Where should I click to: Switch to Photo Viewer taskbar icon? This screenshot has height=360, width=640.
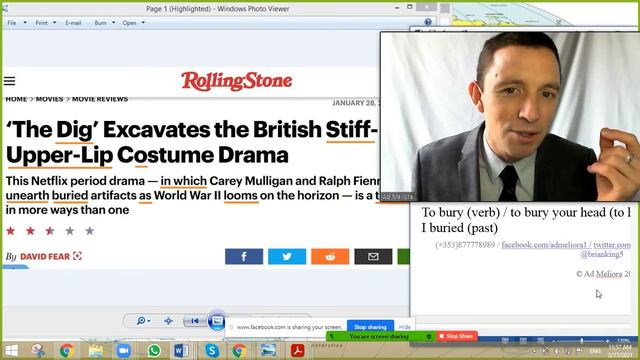click(x=268, y=351)
